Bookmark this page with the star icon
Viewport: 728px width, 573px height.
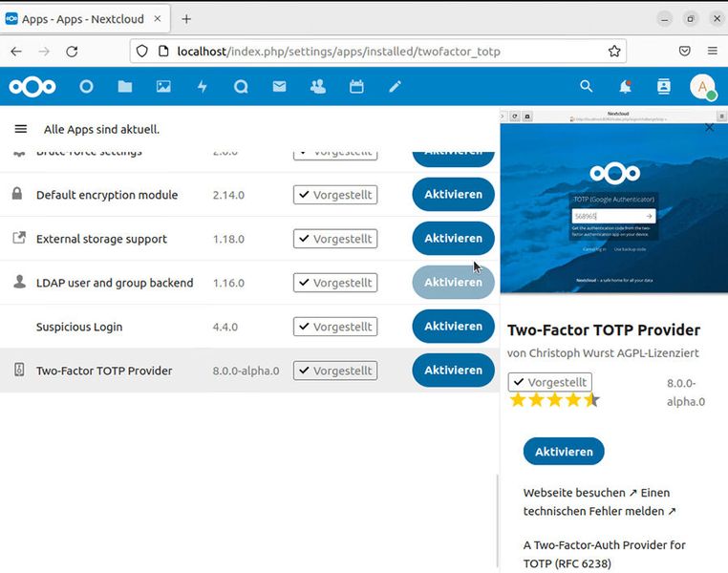coord(614,51)
